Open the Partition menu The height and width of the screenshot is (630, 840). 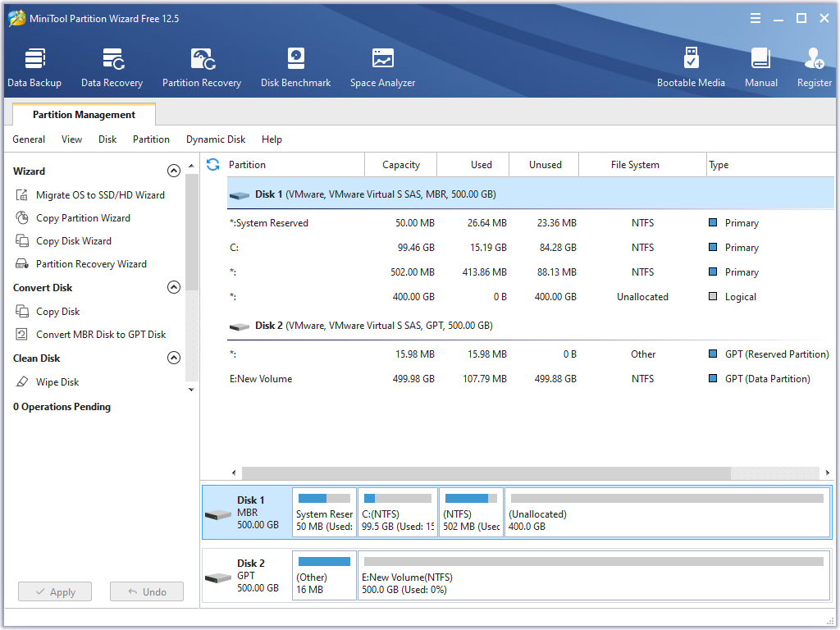coord(151,139)
